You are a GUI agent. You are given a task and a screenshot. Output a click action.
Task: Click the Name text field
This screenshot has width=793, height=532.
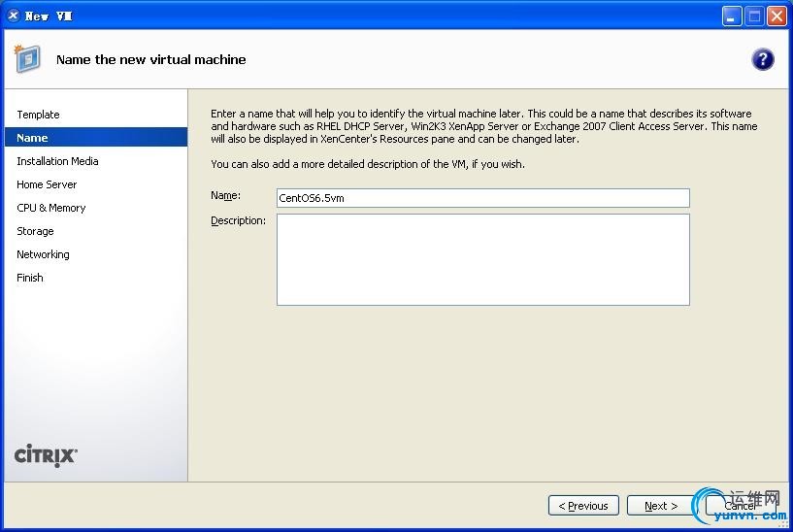point(482,198)
